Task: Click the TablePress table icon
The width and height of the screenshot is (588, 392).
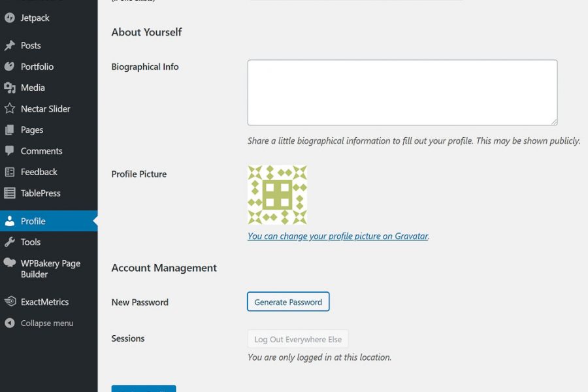Action: click(x=10, y=193)
